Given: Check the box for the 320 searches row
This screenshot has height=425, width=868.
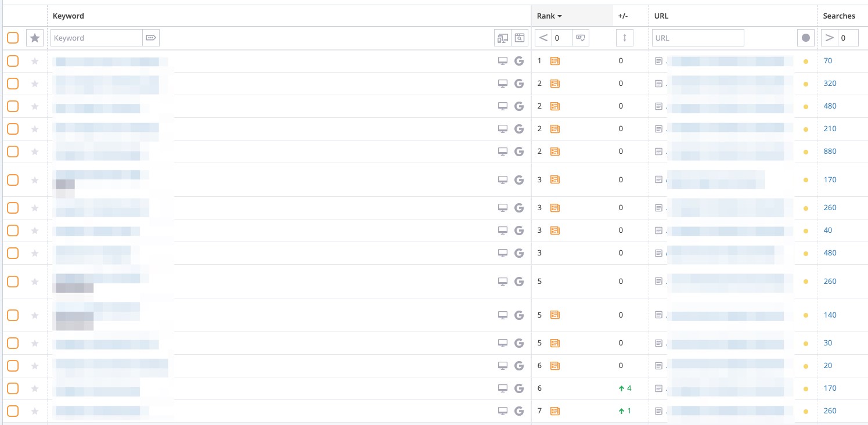Looking at the screenshot, I should (13, 84).
